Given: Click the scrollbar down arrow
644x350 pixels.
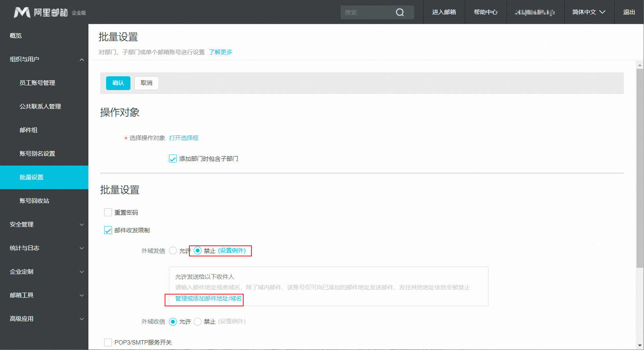Looking at the screenshot, I should [x=640, y=346].
